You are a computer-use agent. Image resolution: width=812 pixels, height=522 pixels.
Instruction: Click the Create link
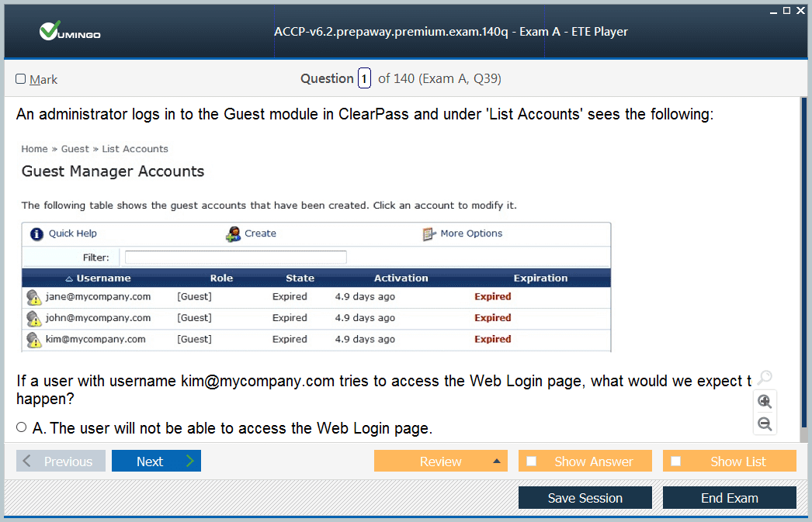coord(261,233)
